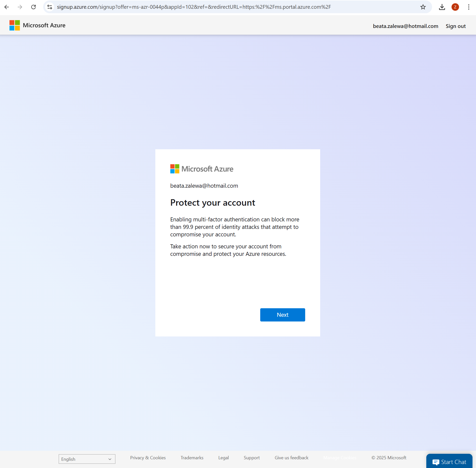Open browser downloads icon
Viewport: 476px width, 468px height.
pos(442,7)
